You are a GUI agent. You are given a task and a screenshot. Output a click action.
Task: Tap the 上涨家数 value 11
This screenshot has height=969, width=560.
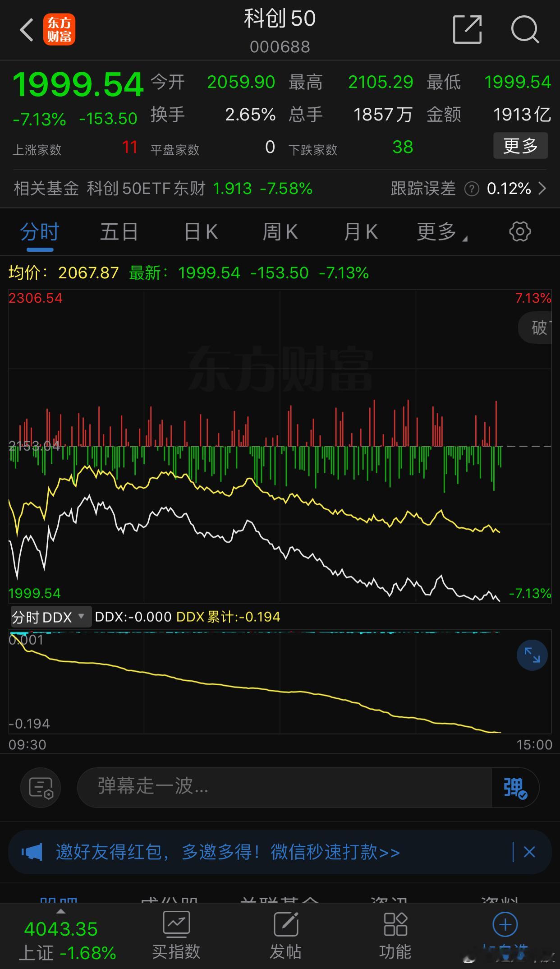129,147
